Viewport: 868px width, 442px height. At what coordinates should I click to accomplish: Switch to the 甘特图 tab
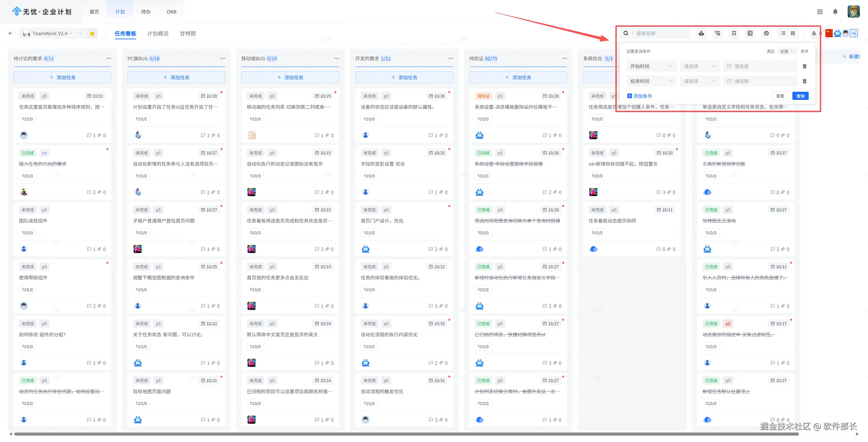(x=188, y=34)
